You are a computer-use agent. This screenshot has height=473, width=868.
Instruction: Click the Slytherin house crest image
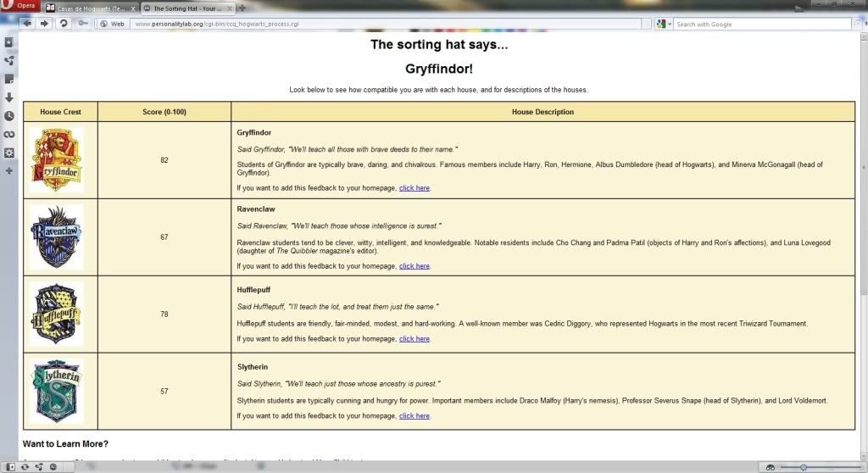coord(57,391)
